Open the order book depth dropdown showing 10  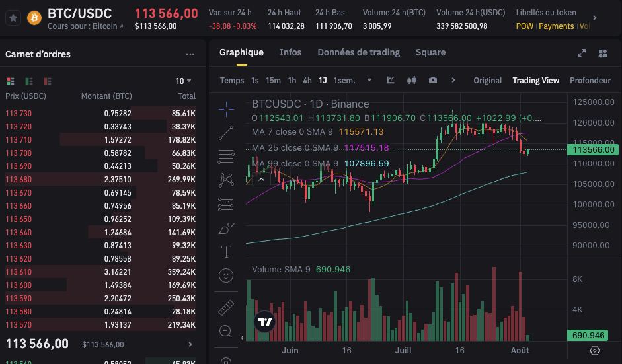point(183,81)
